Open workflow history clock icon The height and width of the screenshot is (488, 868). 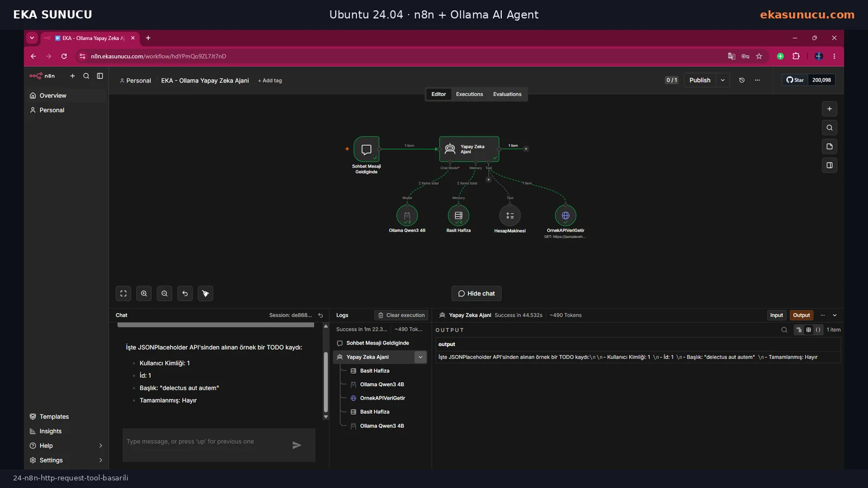coord(742,80)
